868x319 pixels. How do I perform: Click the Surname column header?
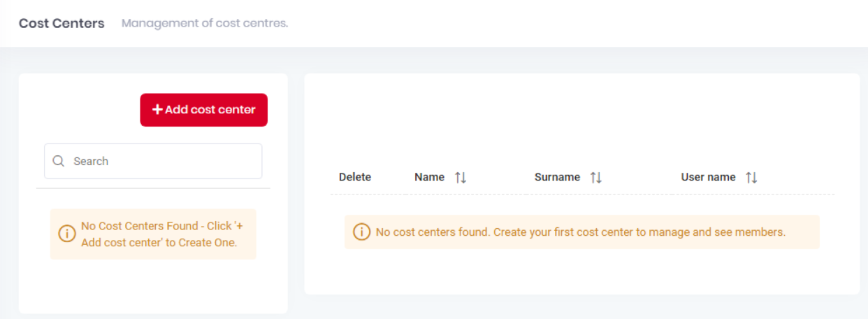tap(557, 177)
